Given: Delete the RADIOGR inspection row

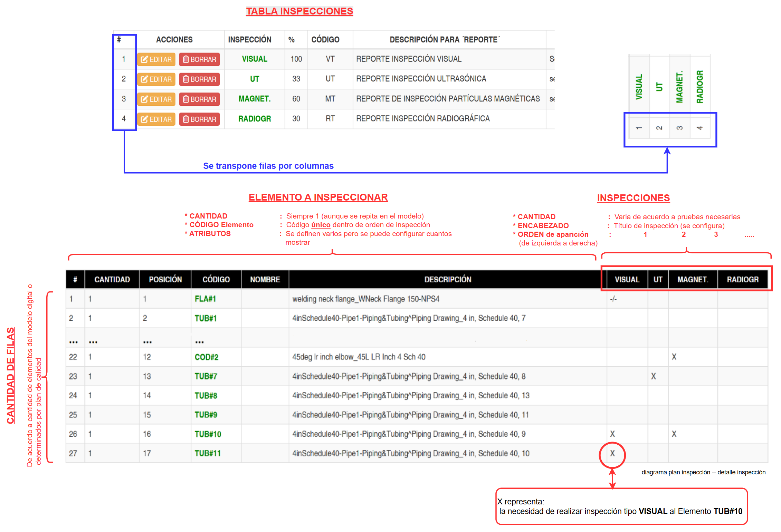Looking at the screenshot, I should click(x=199, y=119).
